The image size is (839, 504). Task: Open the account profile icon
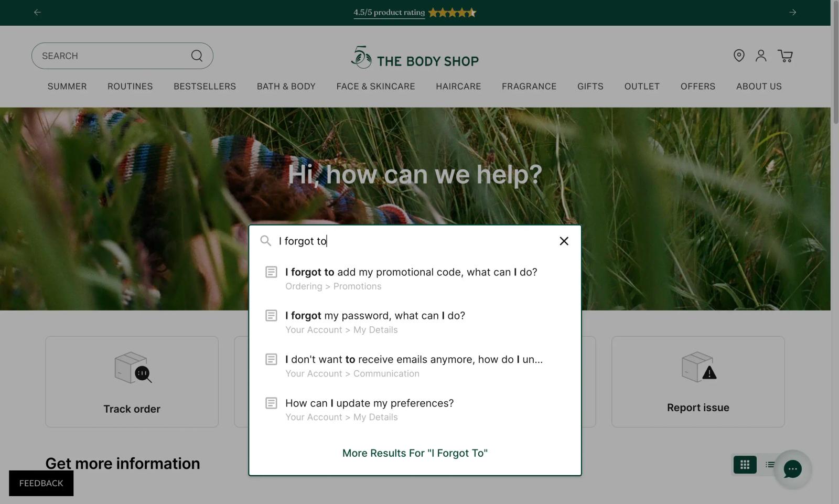761,56
